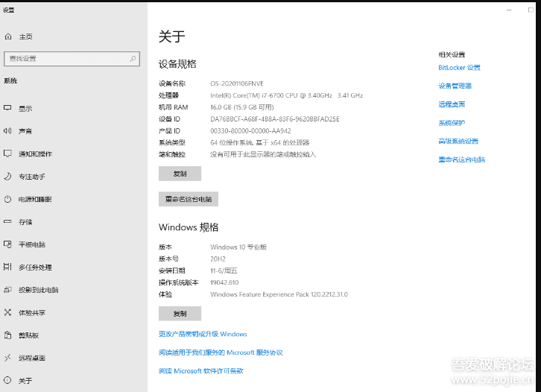This screenshot has height=392, width=541.
Task: Click system type value 64 位操作系统
Action: point(259,142)
